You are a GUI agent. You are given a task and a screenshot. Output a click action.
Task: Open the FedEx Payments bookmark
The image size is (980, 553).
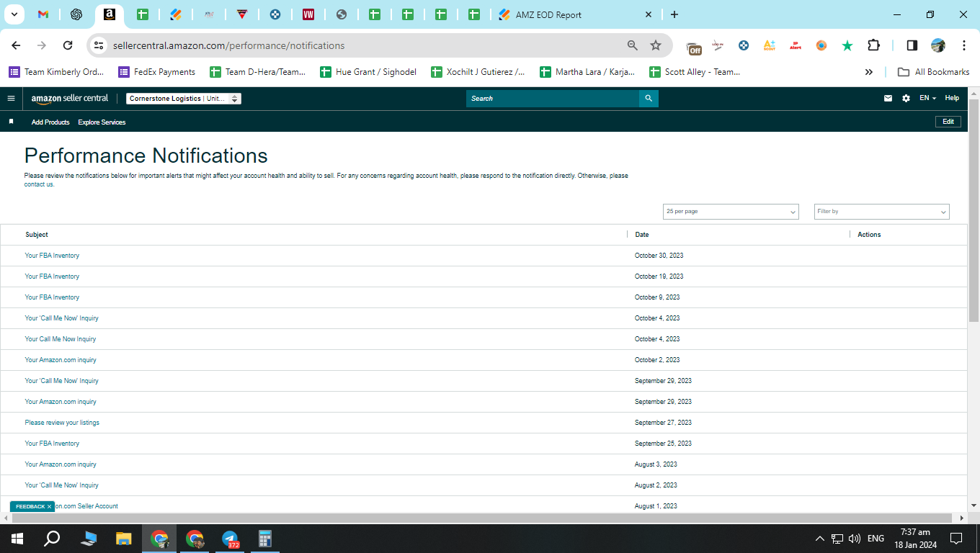point(156,72)
